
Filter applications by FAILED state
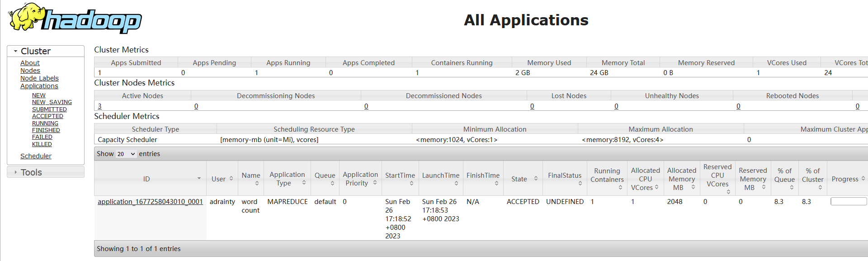coord(42,137)
